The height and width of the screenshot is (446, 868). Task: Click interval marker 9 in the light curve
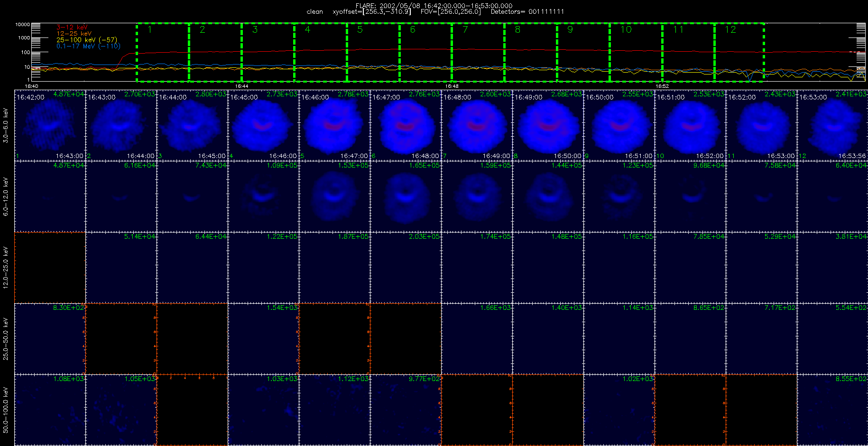(x=570, y=30)
